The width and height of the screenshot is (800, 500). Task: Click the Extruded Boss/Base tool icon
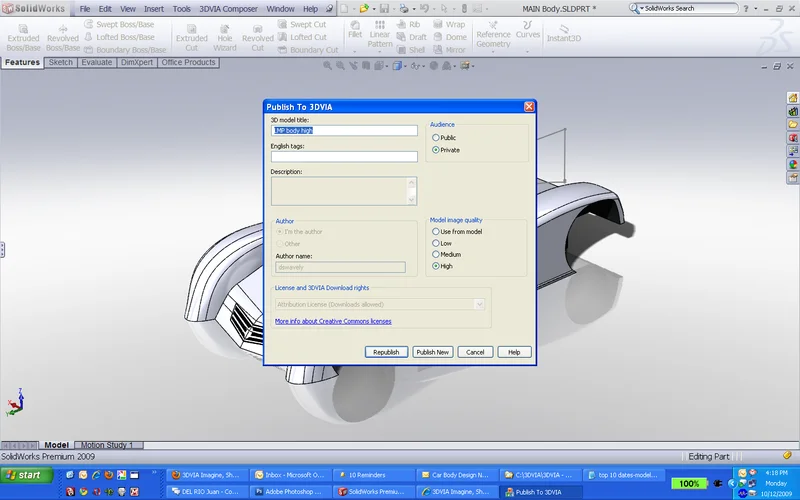(23, 28)
